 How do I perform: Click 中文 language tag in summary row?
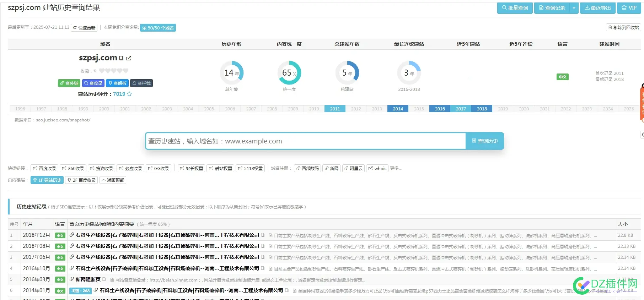562,77
